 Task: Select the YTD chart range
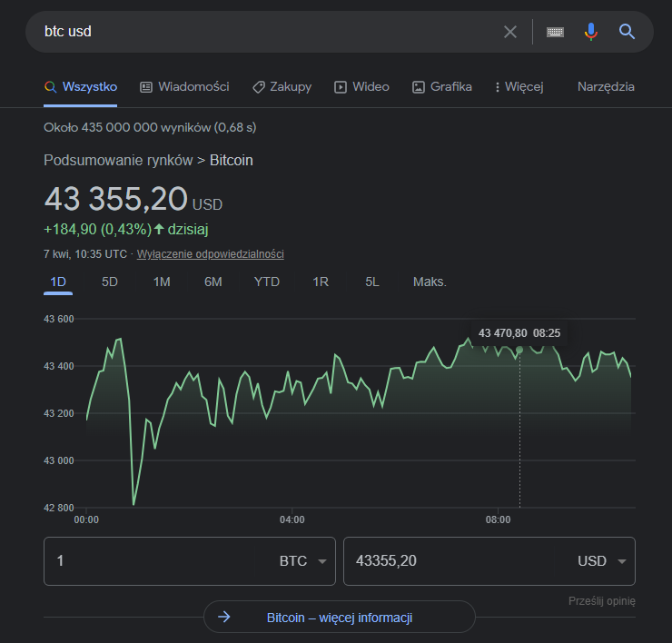[267, 282]
